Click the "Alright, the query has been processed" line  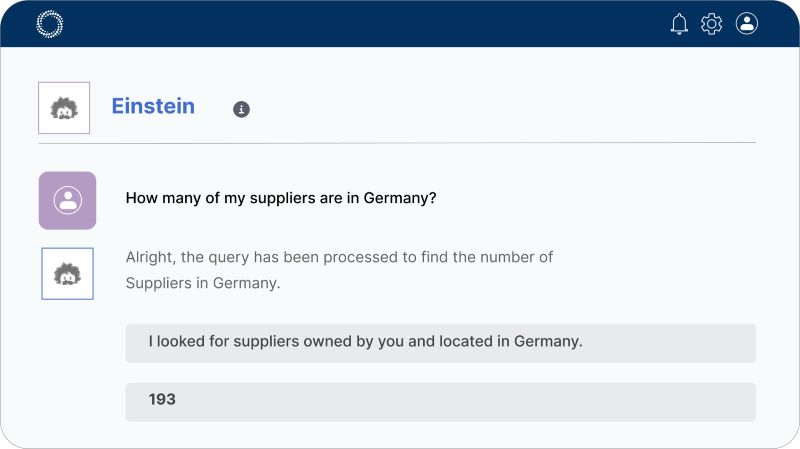(x=339, y=257)
